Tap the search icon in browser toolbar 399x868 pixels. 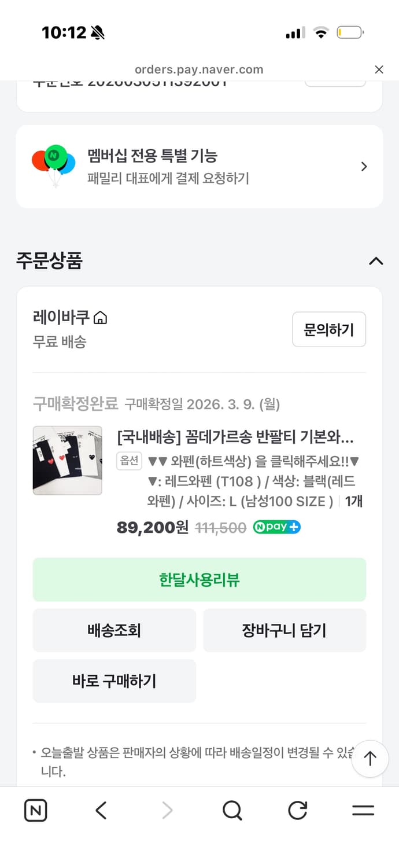tap(232, 810)
